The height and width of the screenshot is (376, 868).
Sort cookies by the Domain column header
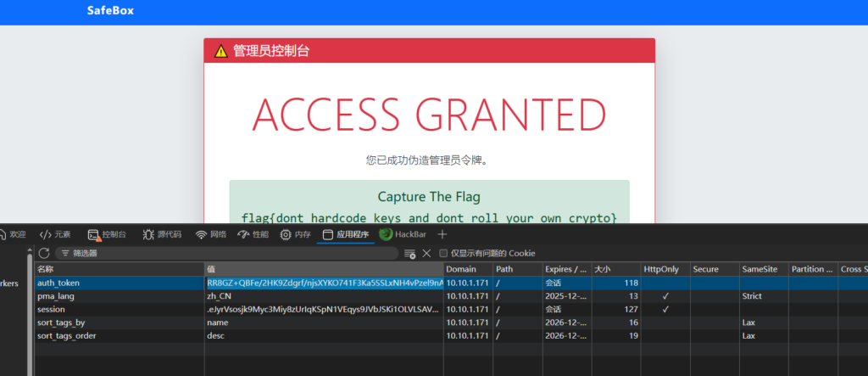(x=466, y=269)
